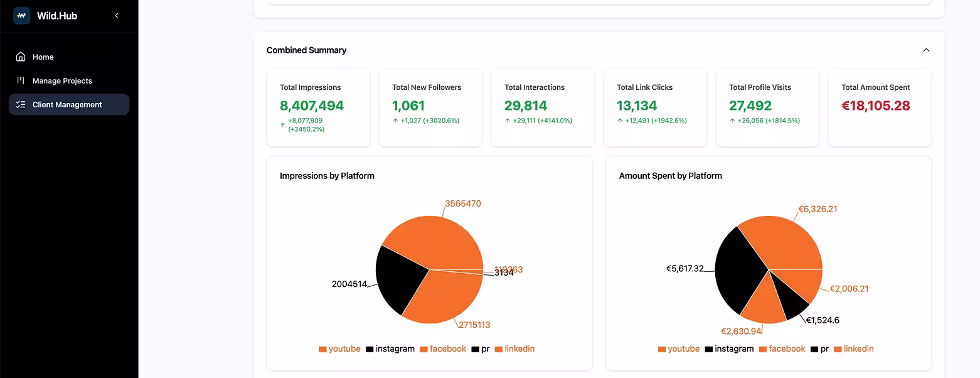Click the Total Interactions card
The image size is (980, 378).
[x=542, y=107]
